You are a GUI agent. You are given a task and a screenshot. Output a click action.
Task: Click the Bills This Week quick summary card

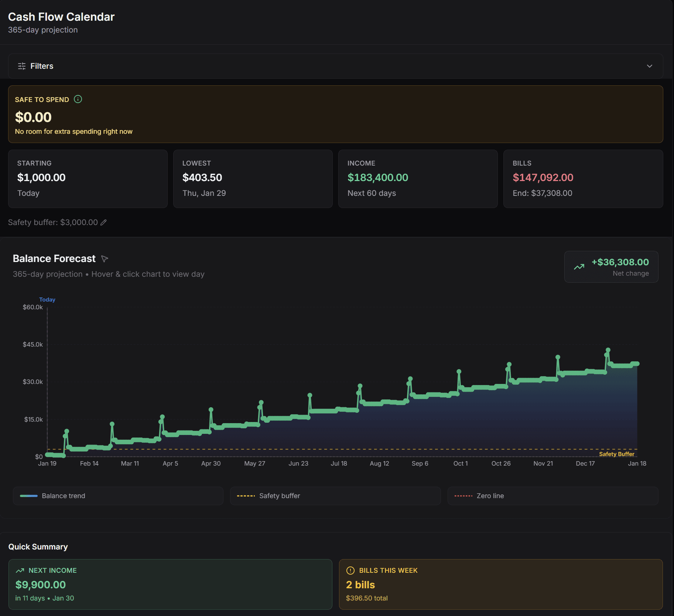point(501,585)
